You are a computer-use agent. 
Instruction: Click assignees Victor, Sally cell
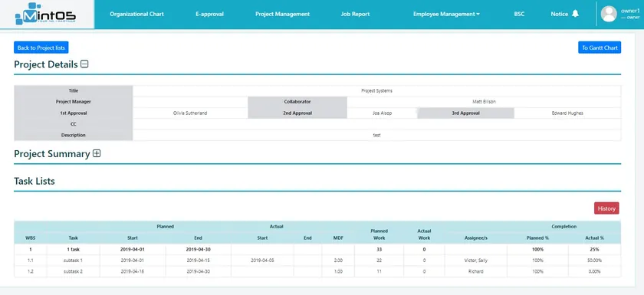(x=475, y=260)
